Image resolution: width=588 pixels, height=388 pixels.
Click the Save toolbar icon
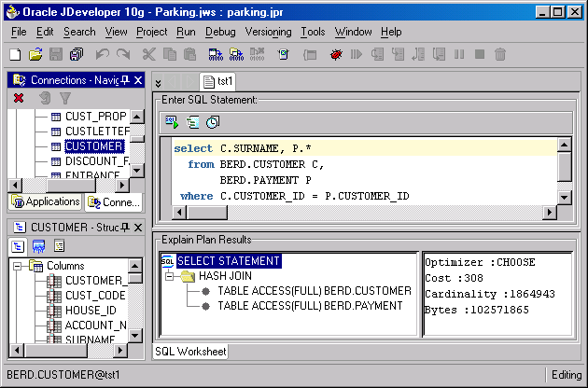point(56,55)
